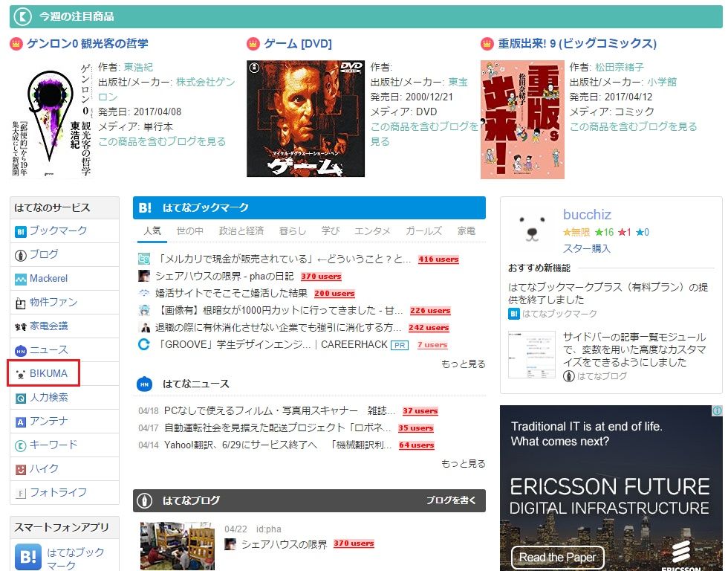Click the polar bear avatar of bucchiz

(x=532, y=228)
